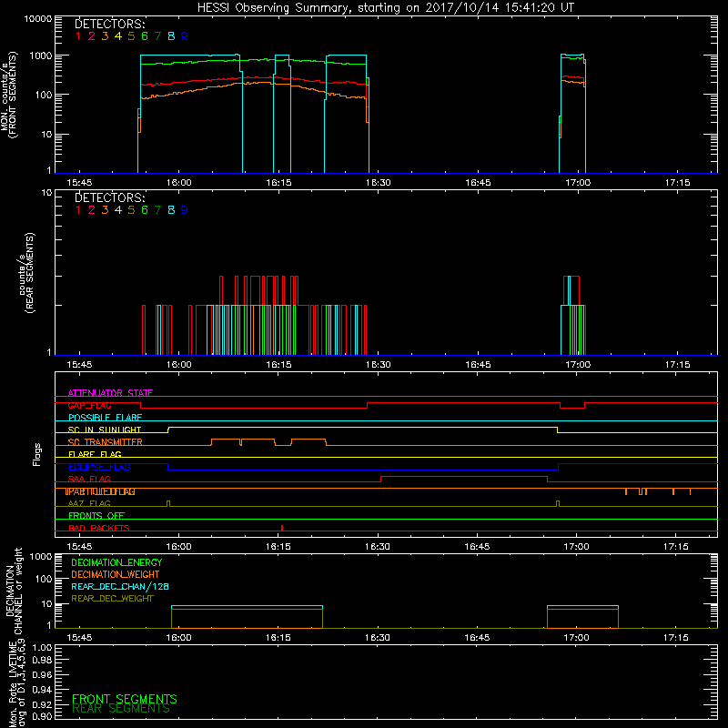This screenshot has width=728, height=728.
Task: Select dark green detector 7 in rear segments legend
Action: pyautogui.click(x=157, y=210)
